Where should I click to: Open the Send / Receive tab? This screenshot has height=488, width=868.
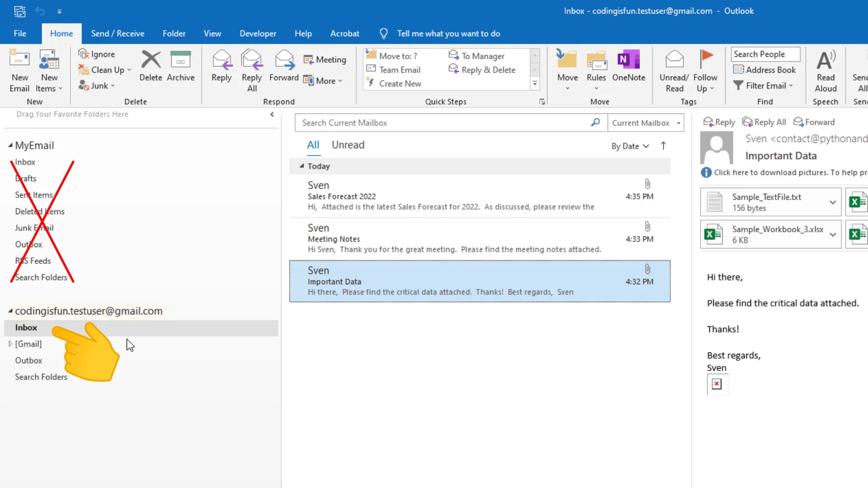click(x=118, y=33)
